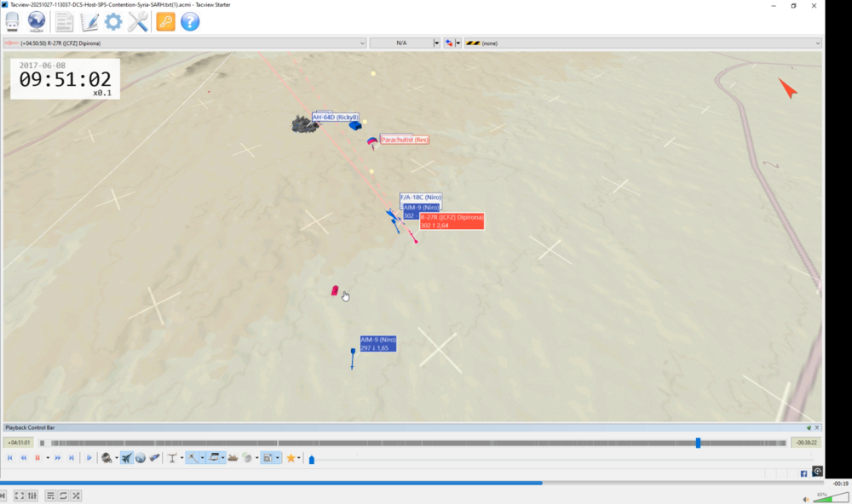Screen dimensions: 852x504
Task: Click the label/height marker T-shaped icon
Action: [x=172, y=458]
